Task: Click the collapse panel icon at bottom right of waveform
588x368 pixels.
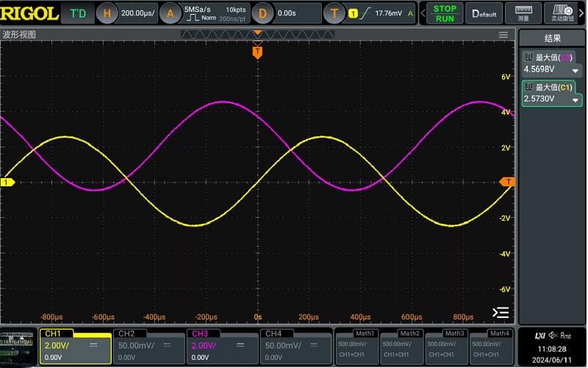Action: (x=501, y=312)
